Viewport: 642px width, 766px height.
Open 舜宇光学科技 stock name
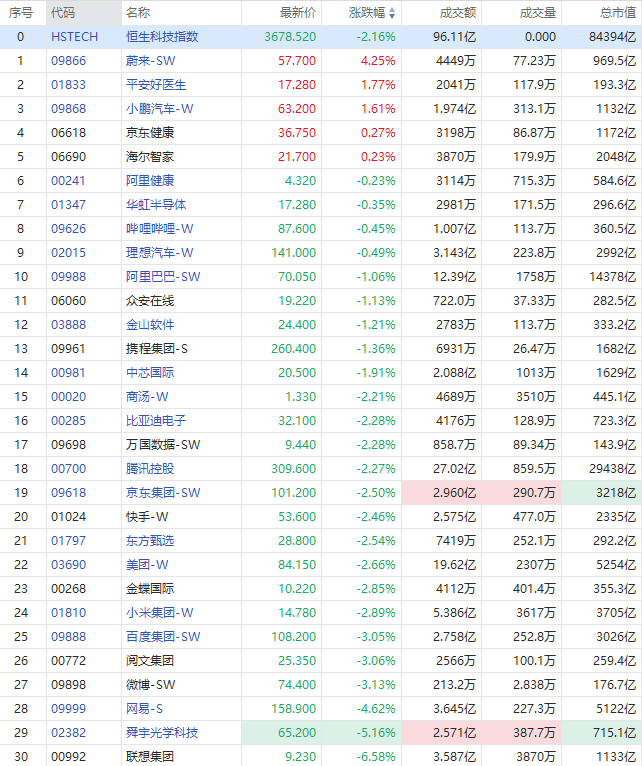[x=162, y=732]
